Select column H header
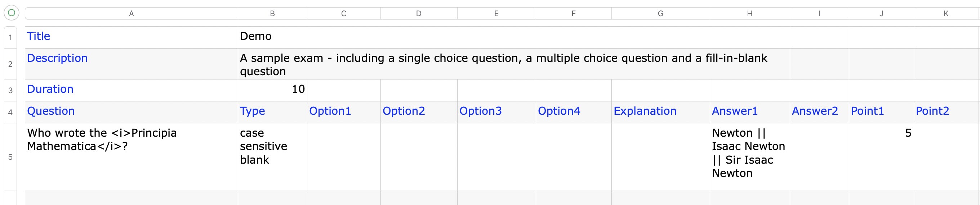This screenshot has height=205, width=980. point(749,14)
